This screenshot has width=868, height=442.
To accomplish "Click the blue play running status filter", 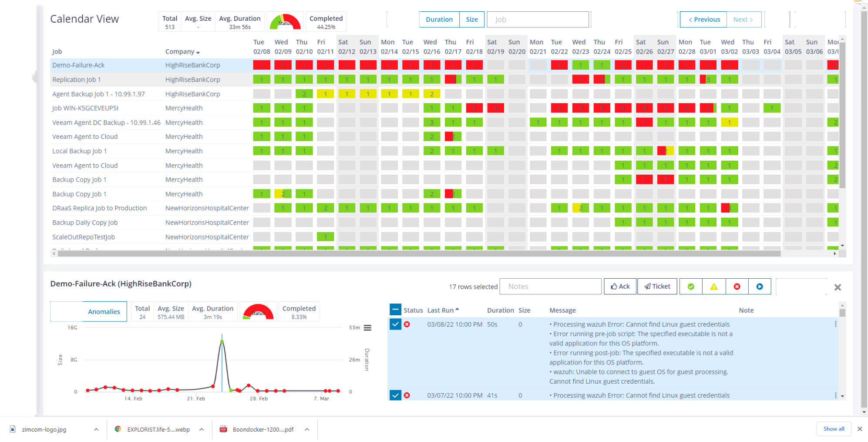I will (x=760, y=287).
